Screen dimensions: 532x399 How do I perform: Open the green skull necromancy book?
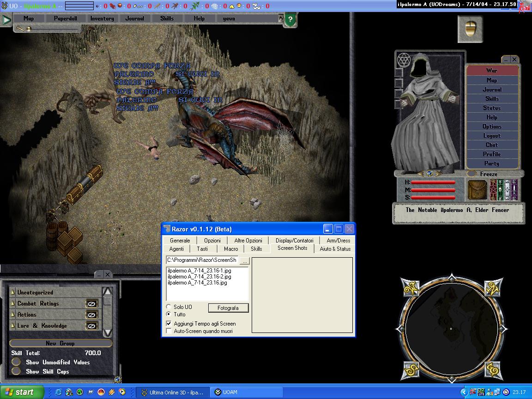[501, 190]
